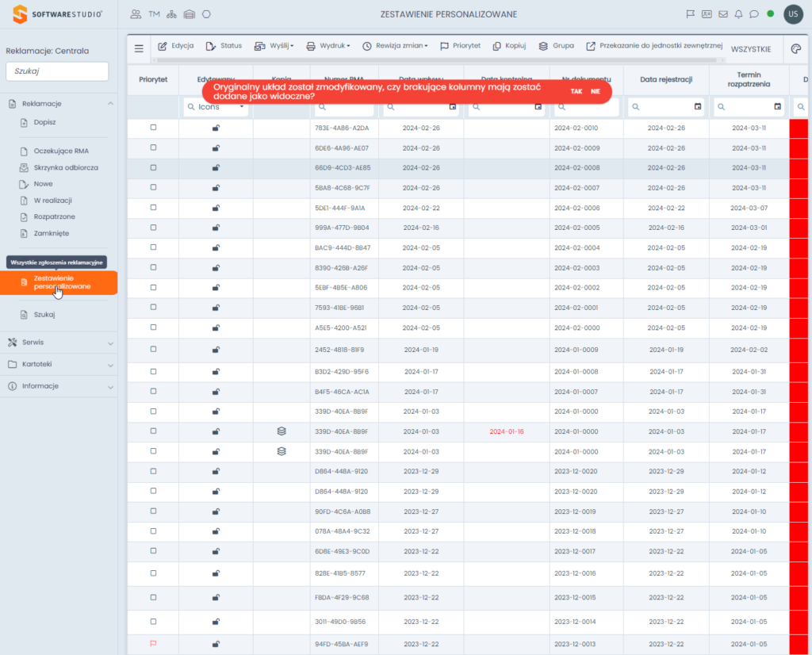The width and height of the screenshot is (812, 655).
Task: Click the US user avatar
Action: coord(792,14)
